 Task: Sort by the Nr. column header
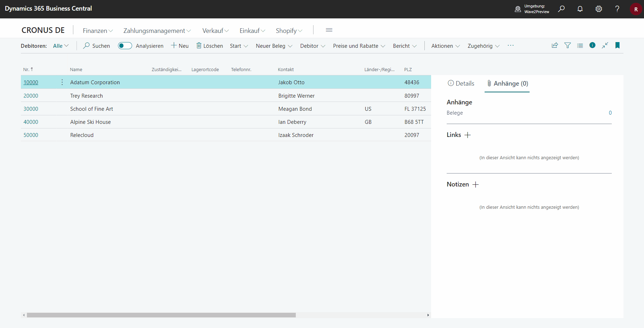click(x=28, y=69)
